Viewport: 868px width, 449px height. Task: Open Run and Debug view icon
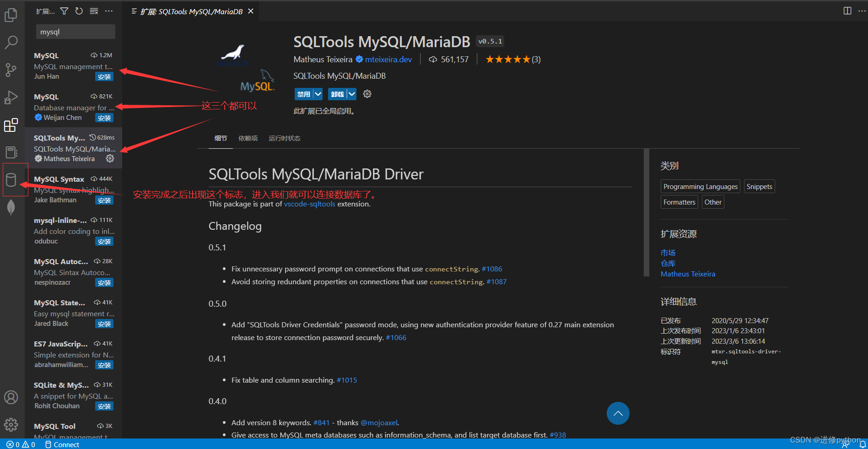click(11, 97)
